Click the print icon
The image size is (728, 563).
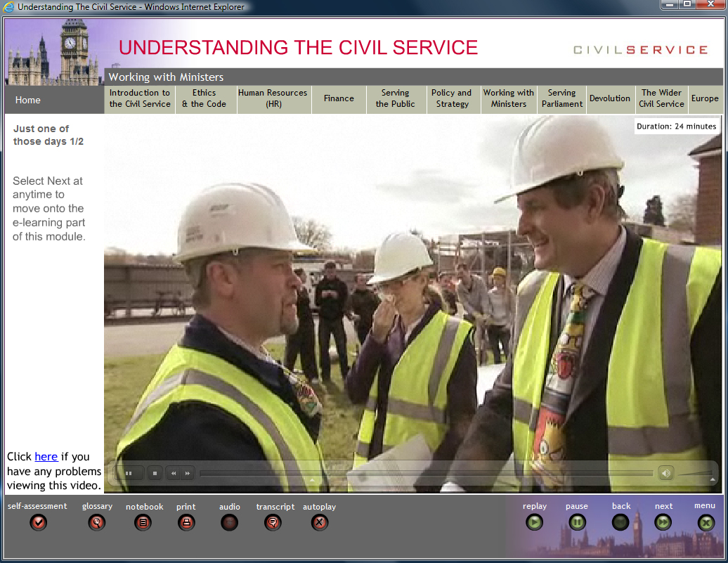point(186,522)
